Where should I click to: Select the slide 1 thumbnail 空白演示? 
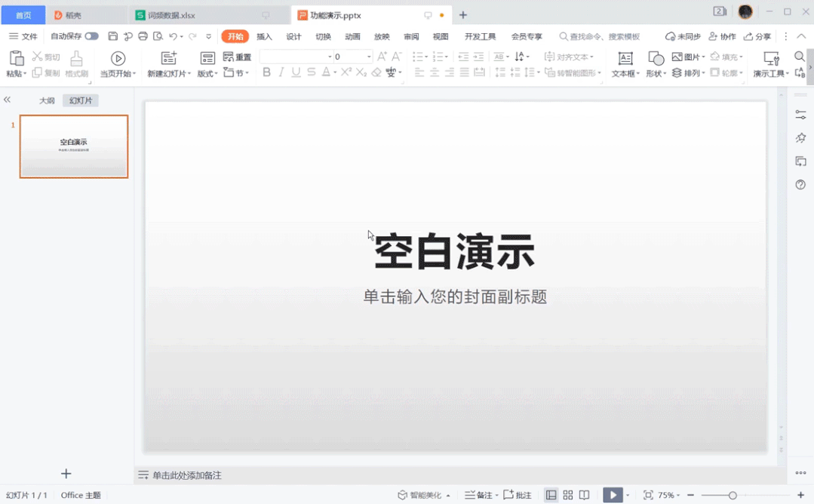pyautogui.click(x=74, y=146)
